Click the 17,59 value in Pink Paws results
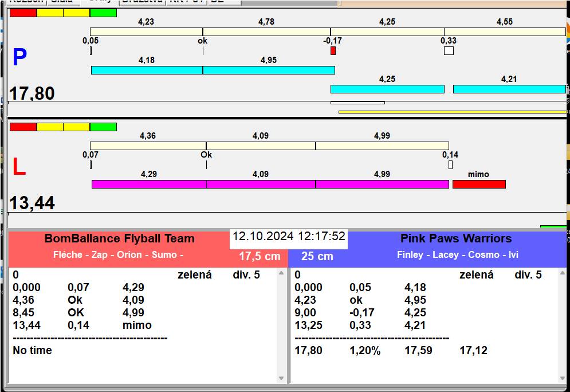This screenshot has width=570, height=392. click(418, 351)
